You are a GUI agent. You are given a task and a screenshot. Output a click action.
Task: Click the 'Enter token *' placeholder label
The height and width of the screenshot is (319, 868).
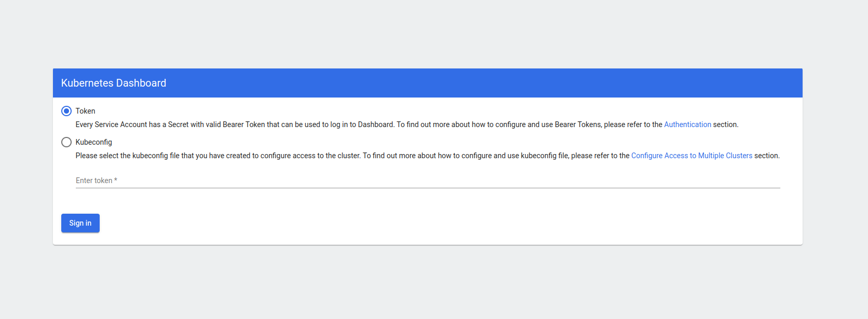click(94, 181)
